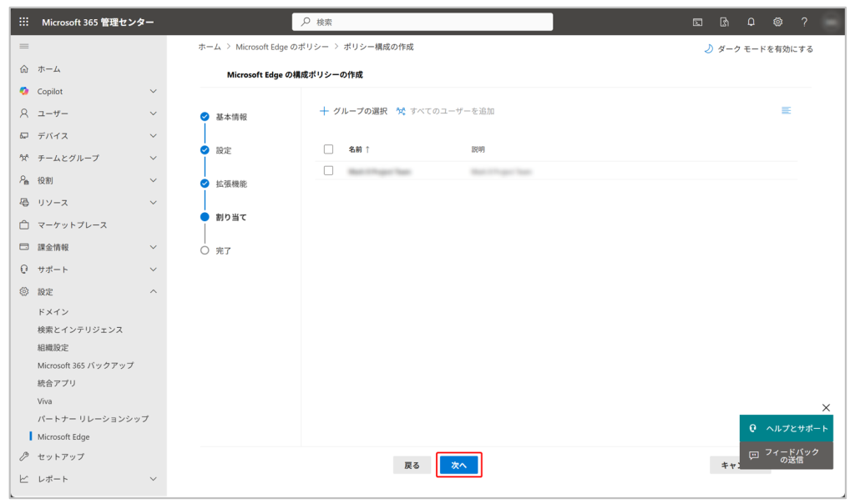
Task: Open ヘルプとサポート headset button
Action: coord(787,428)
